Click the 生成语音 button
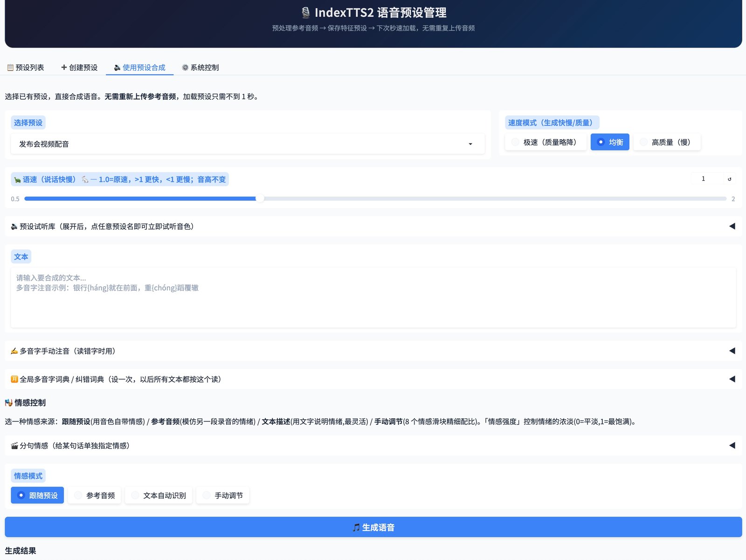This screenshot has width=746, height=560. click(x=373, y=527)
